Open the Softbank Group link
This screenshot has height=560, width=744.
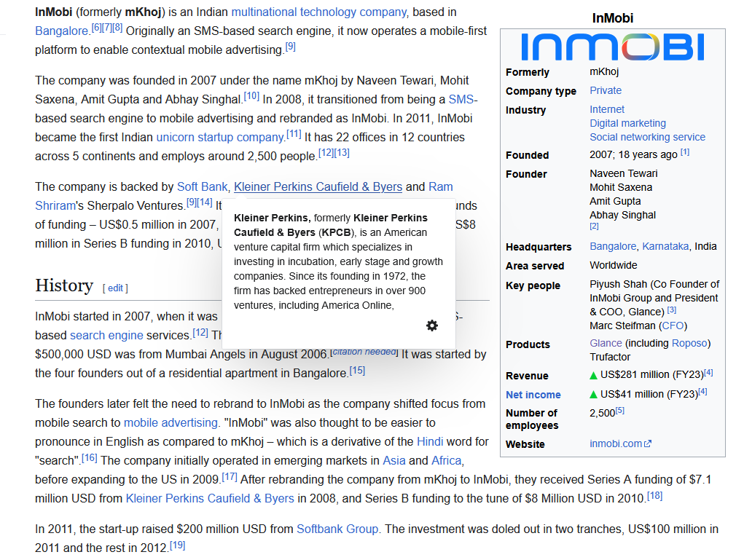(x=337, y=529)
